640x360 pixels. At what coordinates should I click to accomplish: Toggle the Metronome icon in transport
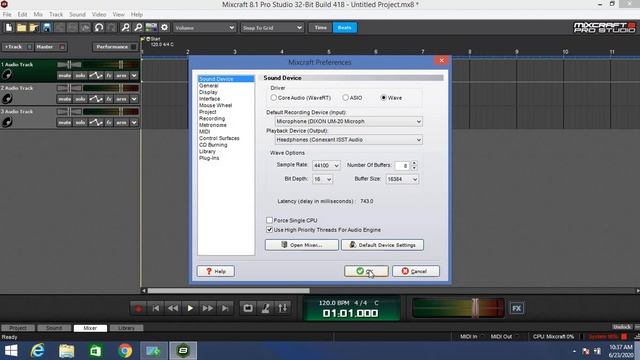pos(265,308)
